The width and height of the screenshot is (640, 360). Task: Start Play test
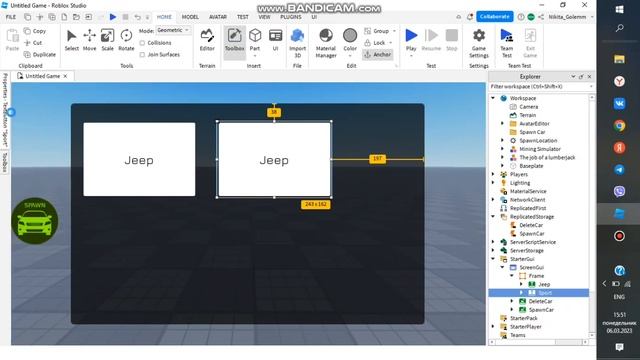coord(411,41)
